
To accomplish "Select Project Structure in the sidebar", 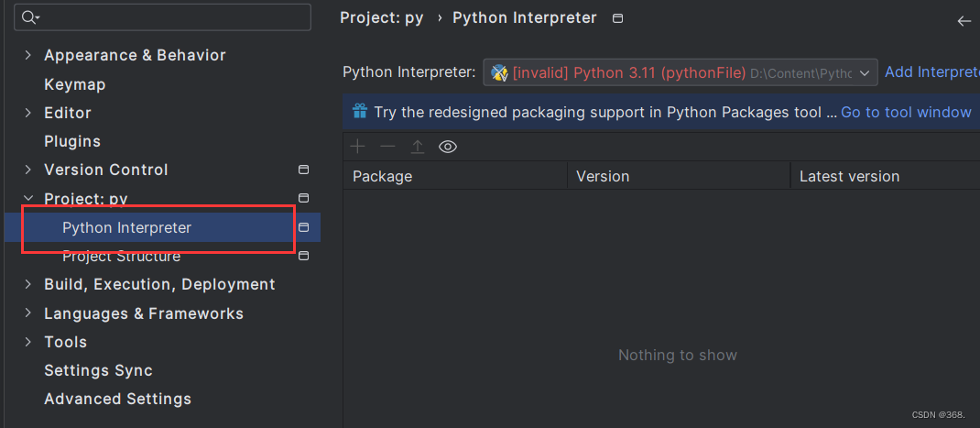I will (x=121, y=257).
